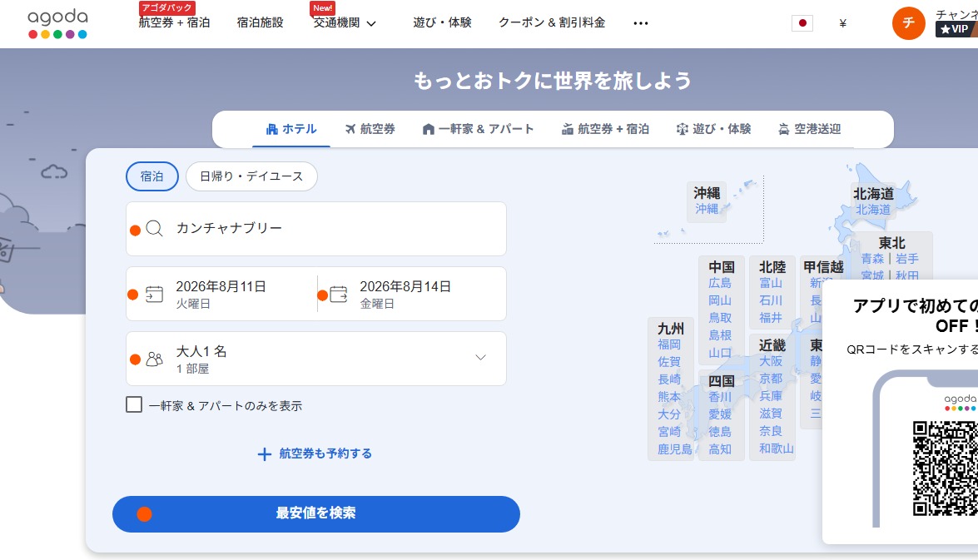Viewport: 978px width, 560px height.
Task: Select 高知 in the 四国 region
Action: click(x=720, y=449)
